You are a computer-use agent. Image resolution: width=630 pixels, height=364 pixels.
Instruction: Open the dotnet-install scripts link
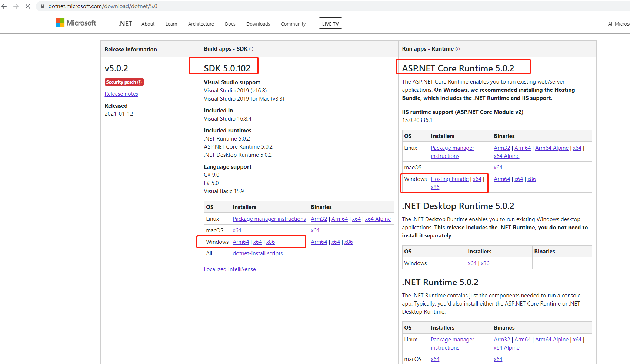pos(258,253)
